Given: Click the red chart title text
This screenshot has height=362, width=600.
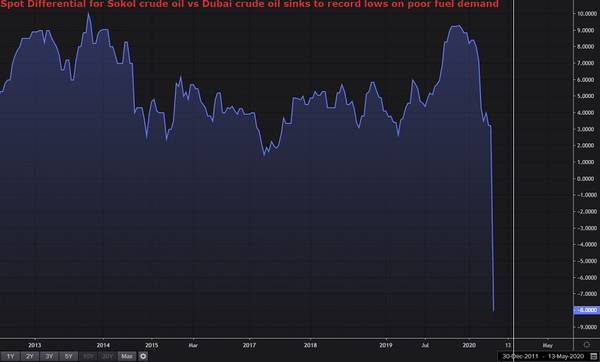Looking at the screenshot, I should click(249, 4).
